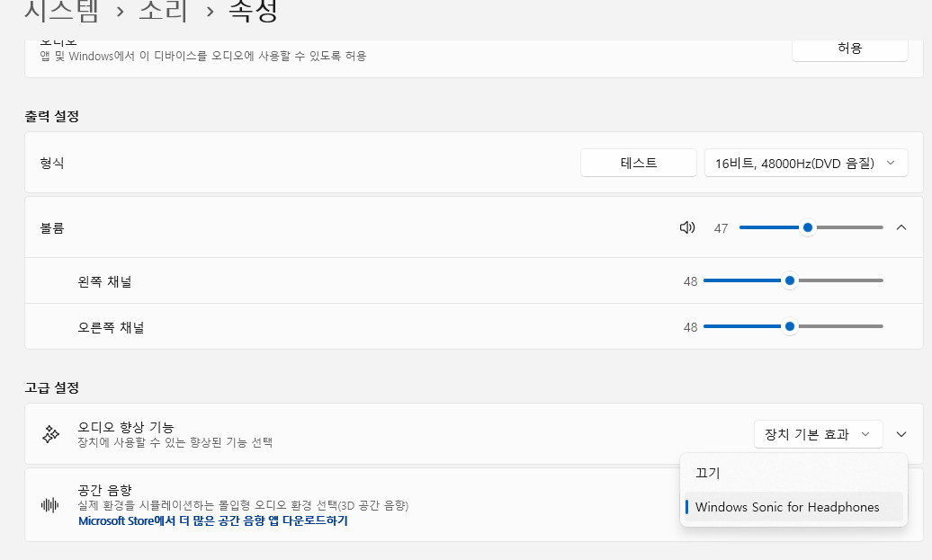Click the 왼쪽 채널 slider thumb
Image resolution: width=932 pixels, height=560 pixels.
click(790, 280)
